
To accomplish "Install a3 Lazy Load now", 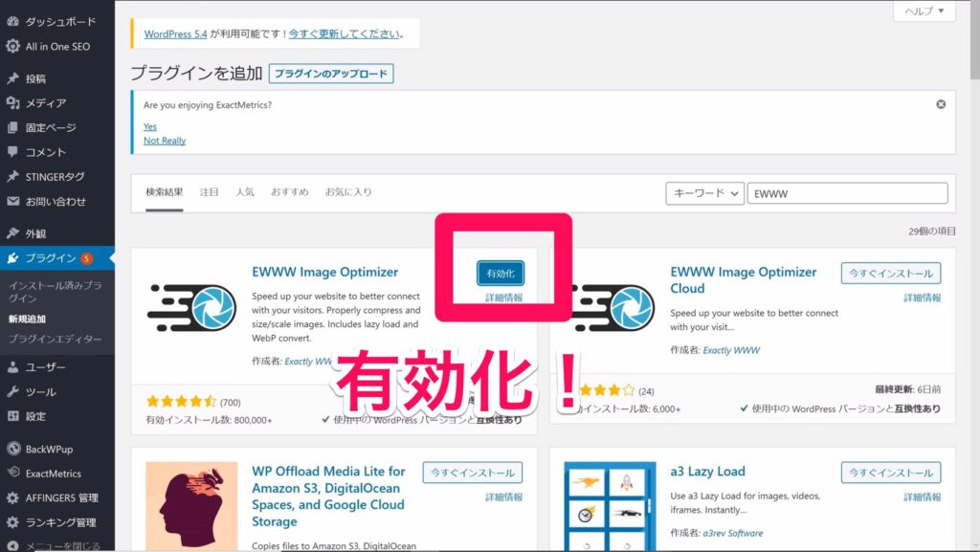I will 891,473.
